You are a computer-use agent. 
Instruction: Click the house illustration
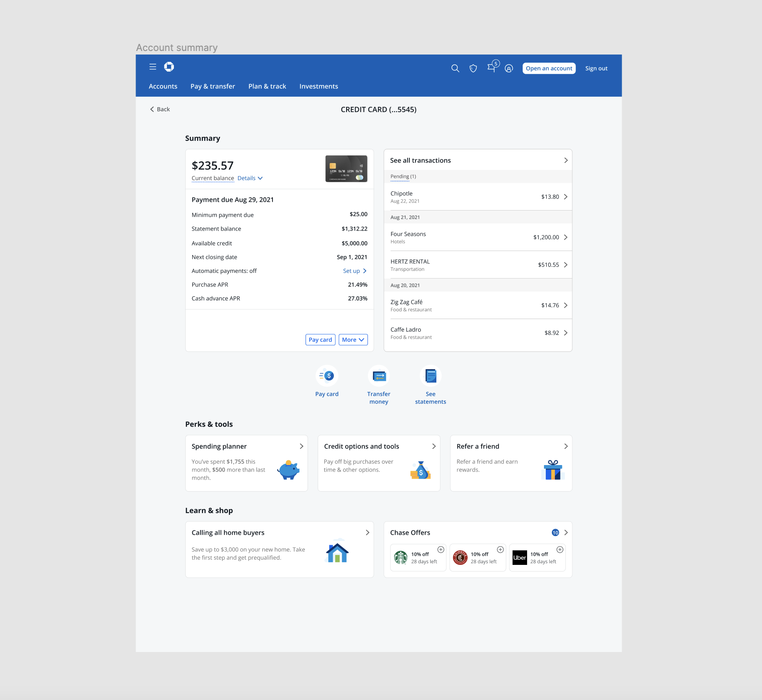tap(337, 551)
